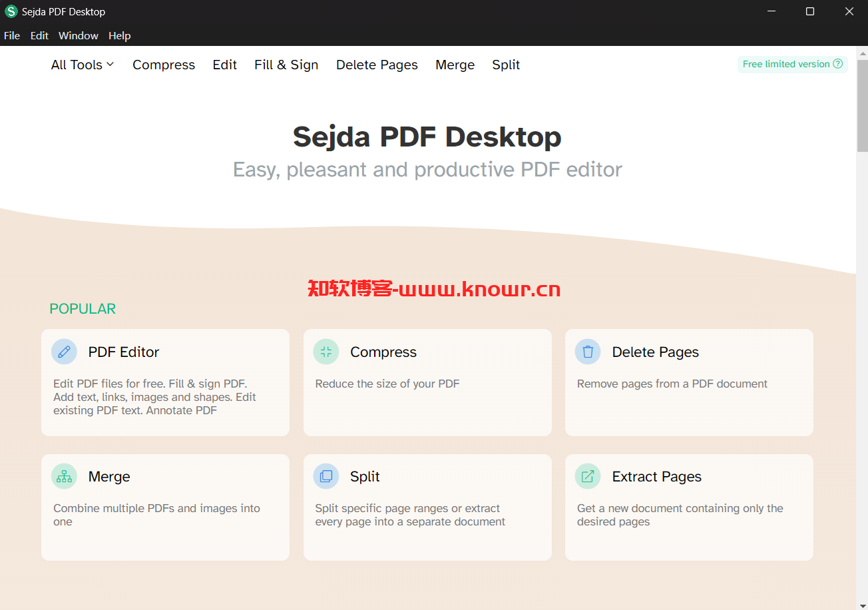The width and height of the screenshot is (868, 610).
Task: Click the 'Easy, pleasant and productive' subtitle
Action: click(427, 170)
